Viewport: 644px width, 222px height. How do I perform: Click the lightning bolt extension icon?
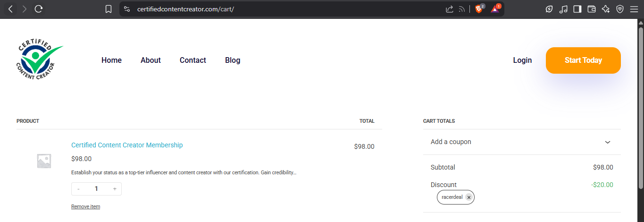[549, 9]
